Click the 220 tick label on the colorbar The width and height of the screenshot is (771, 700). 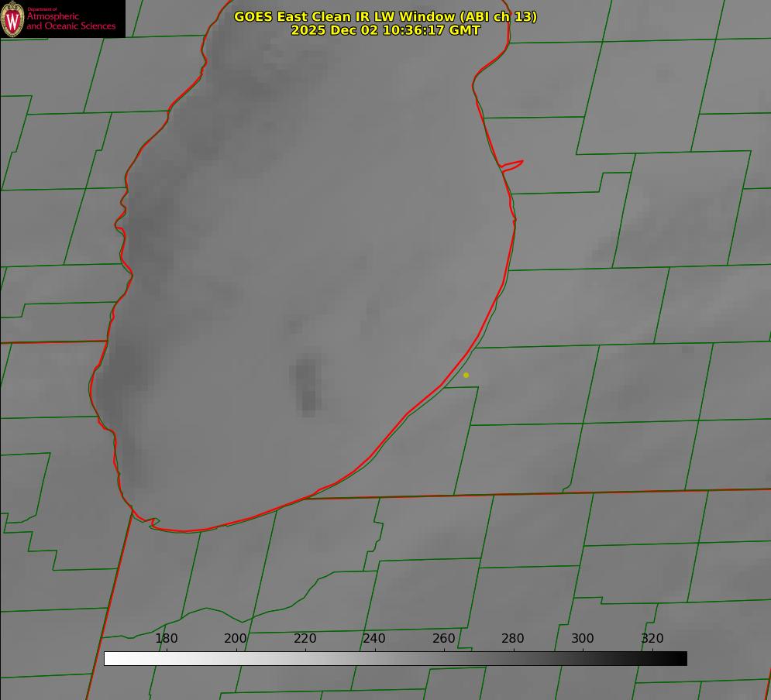(305, 638)
